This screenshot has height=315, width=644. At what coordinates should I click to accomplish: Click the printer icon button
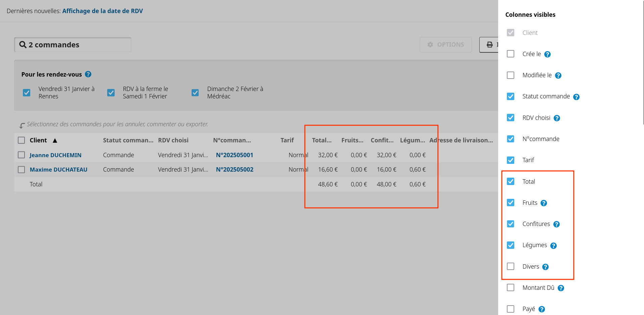pos(489,45)
